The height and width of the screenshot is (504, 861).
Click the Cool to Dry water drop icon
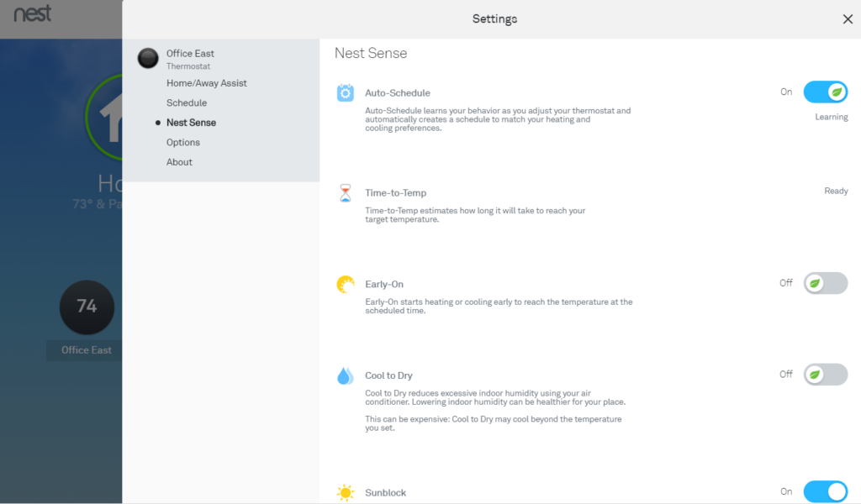click(346, 375)
